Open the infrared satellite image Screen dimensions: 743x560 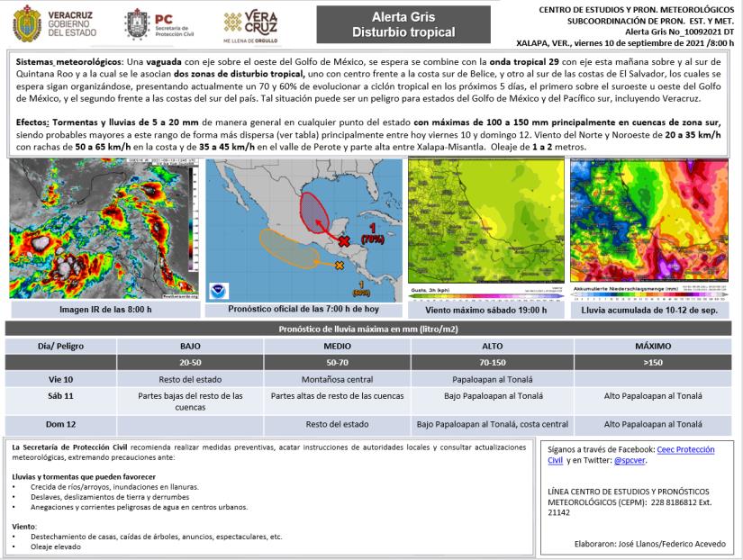click(x=104, y=230)
